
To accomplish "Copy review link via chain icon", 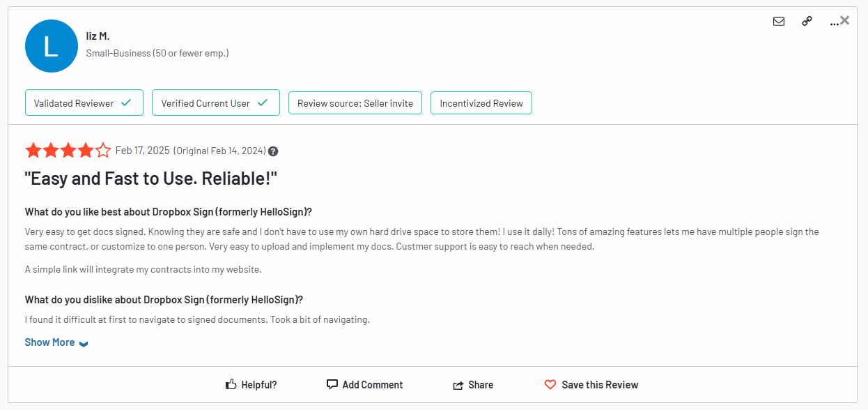I will 807,22.
